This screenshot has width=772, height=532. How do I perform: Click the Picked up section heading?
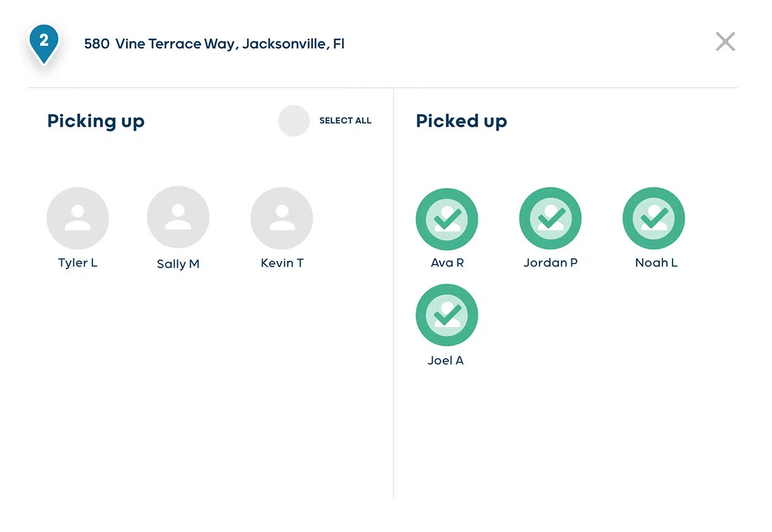462,121
